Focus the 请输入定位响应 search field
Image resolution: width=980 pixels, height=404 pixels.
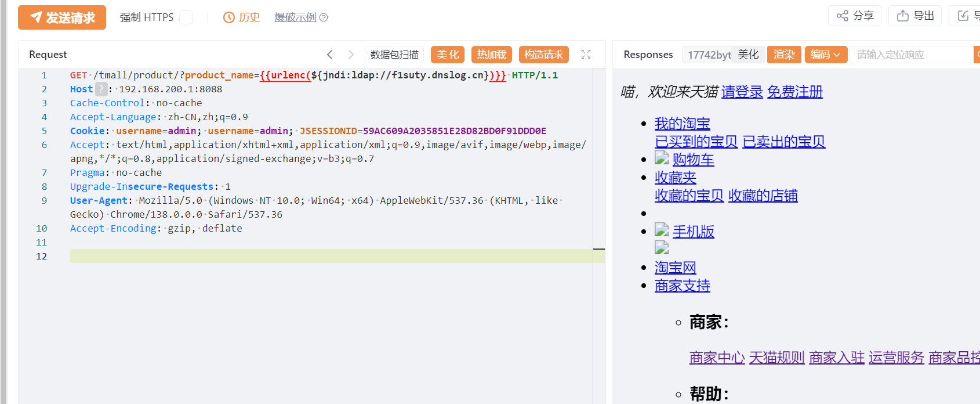coord(910,55)
